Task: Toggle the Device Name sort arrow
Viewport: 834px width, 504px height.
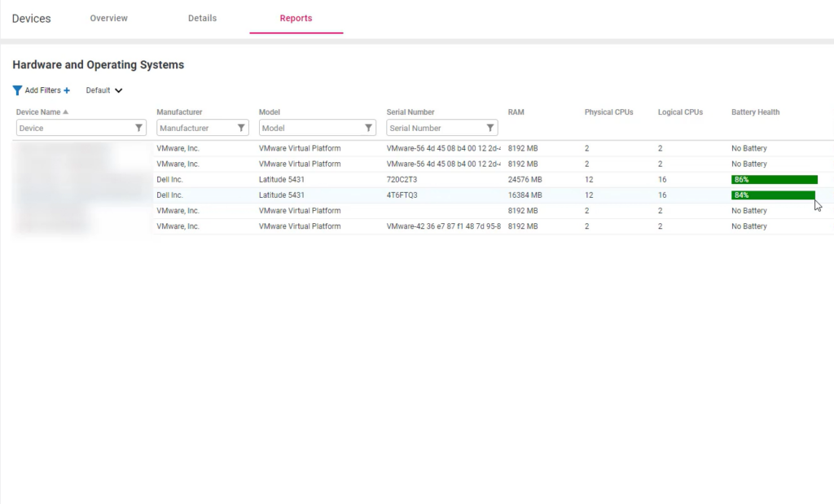Action: pos(66,112)
